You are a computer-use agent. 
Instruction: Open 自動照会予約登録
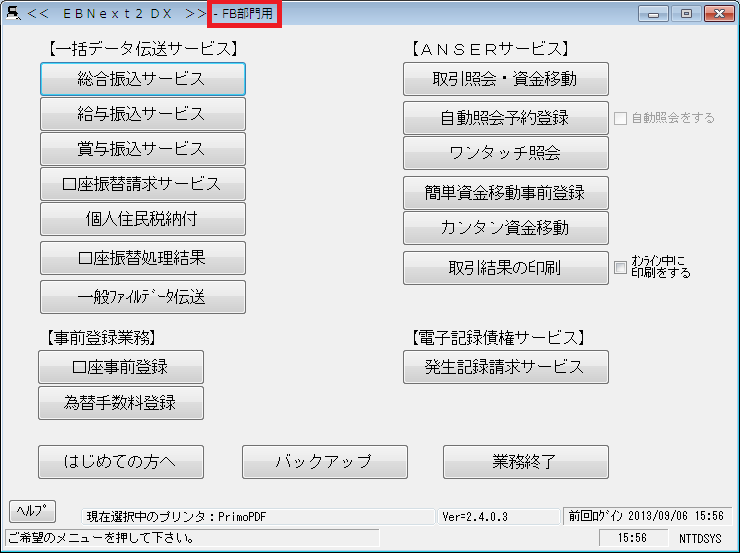coord(506,117)
